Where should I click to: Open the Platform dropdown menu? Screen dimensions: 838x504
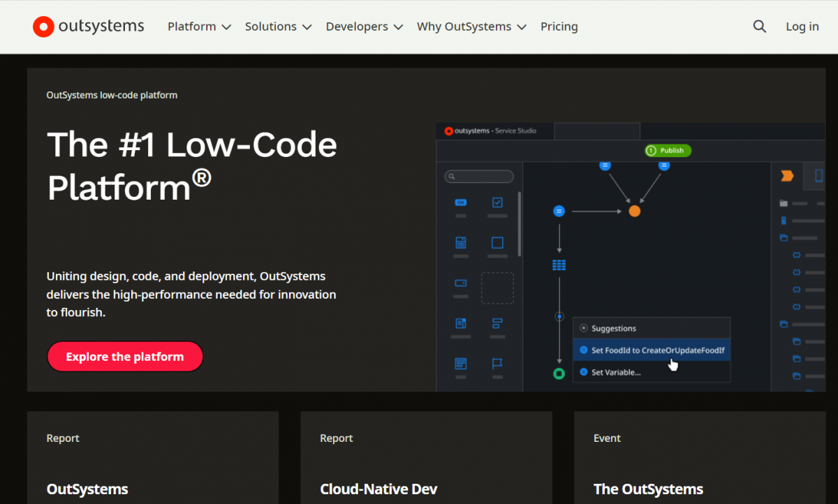pyautogui.click(x=198, y=26)
